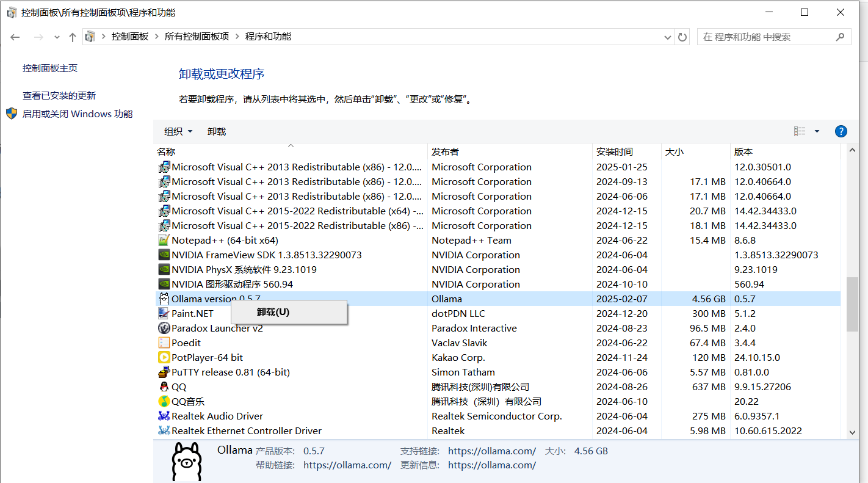Click the publisher cell "Simon Tatham"
The height and width of the screenshot is (483, 868).
(463, 372)
